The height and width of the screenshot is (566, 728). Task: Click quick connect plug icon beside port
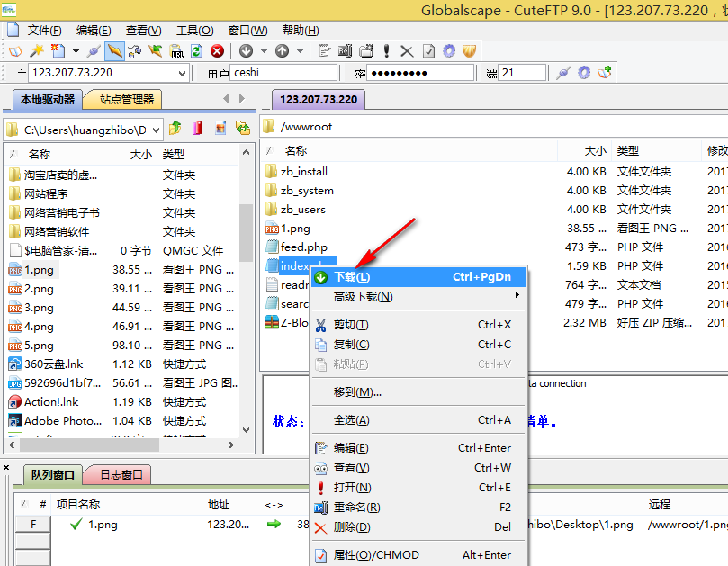(563, 73)
